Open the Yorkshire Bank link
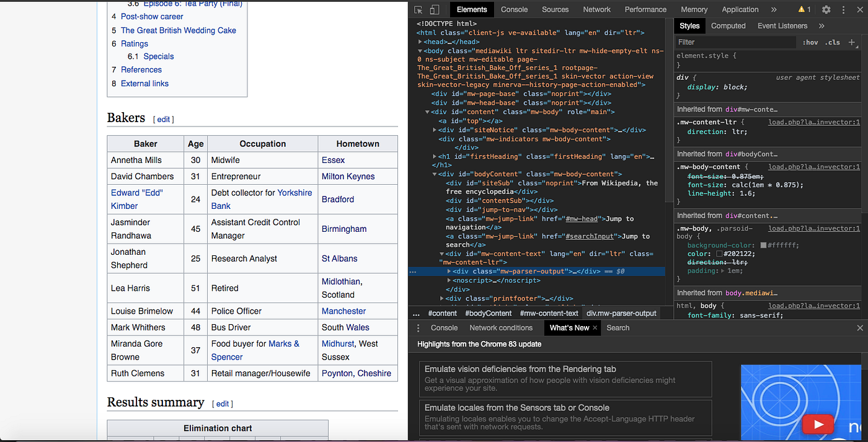This screenshot has height=442, width=868. 262,199
